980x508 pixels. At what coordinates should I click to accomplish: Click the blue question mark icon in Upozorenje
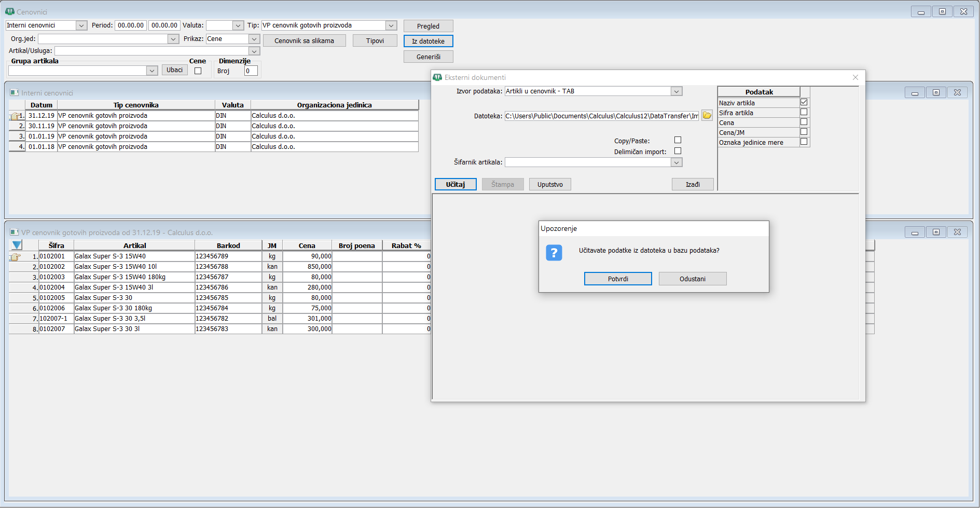pos(554,253)
